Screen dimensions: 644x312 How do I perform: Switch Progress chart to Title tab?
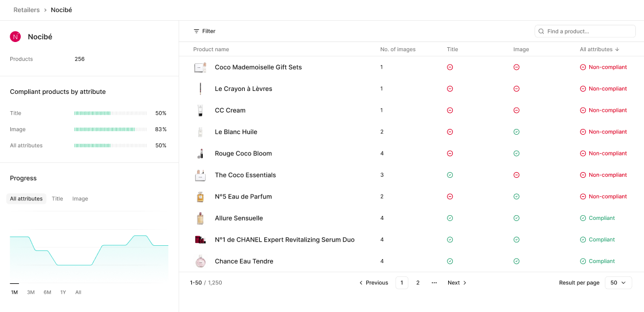(58, 199)
